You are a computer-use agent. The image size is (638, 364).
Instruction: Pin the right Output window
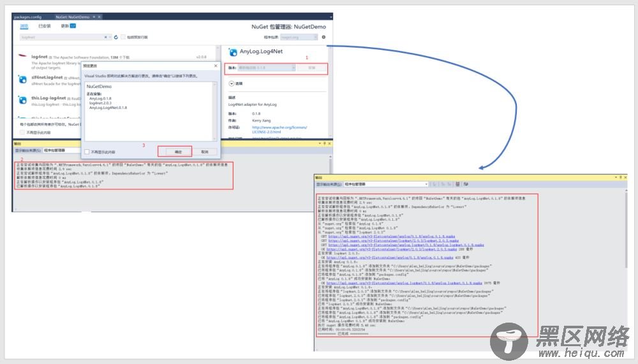(621, 177)
